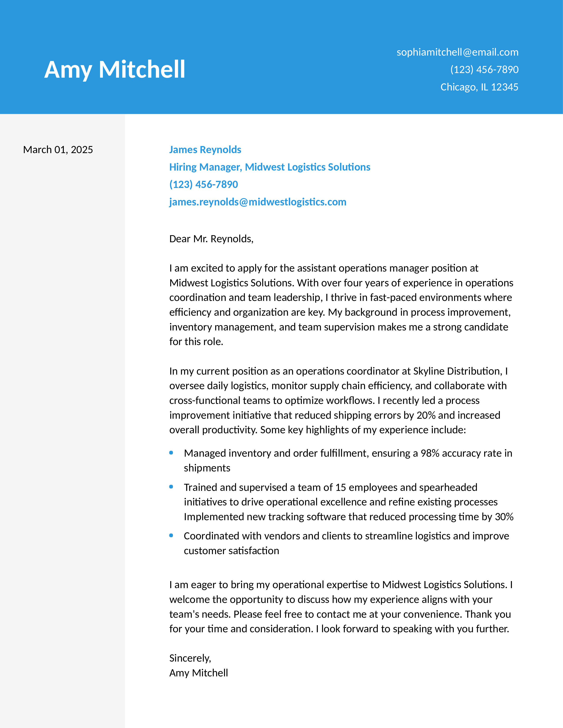
Task: Click the date 'March 01, 2025'
Action: [58, 150]
